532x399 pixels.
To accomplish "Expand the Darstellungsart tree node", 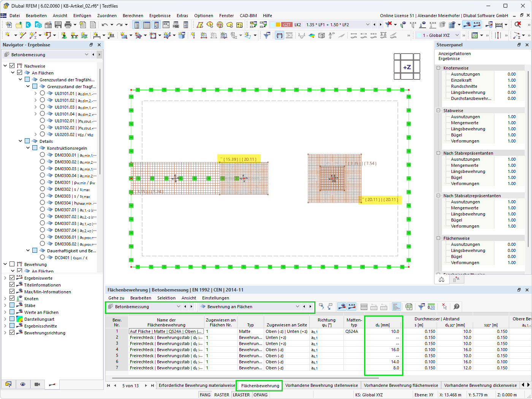I will click(x=5, y=319).
